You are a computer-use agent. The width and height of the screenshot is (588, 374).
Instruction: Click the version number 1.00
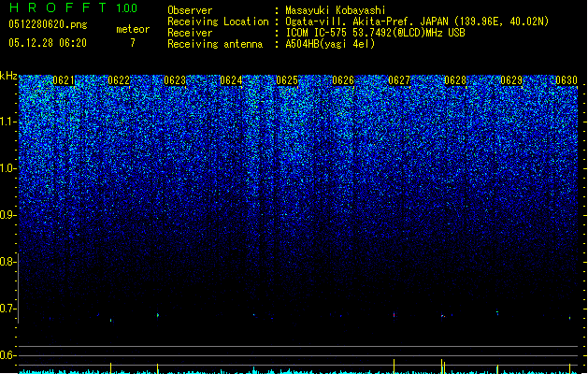click(126, 8)
